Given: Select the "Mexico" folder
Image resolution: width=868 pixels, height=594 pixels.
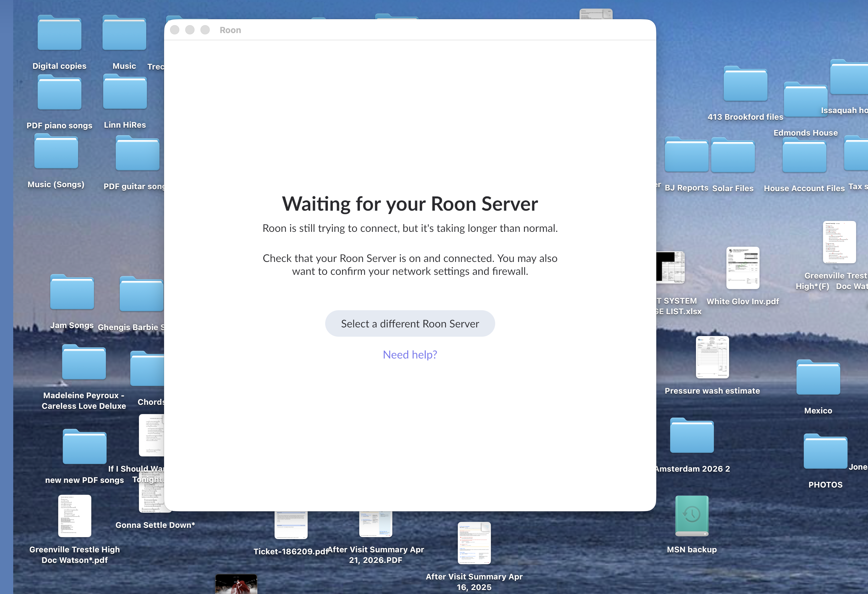Looking at the screenshot, I should (x=818, y=377).
